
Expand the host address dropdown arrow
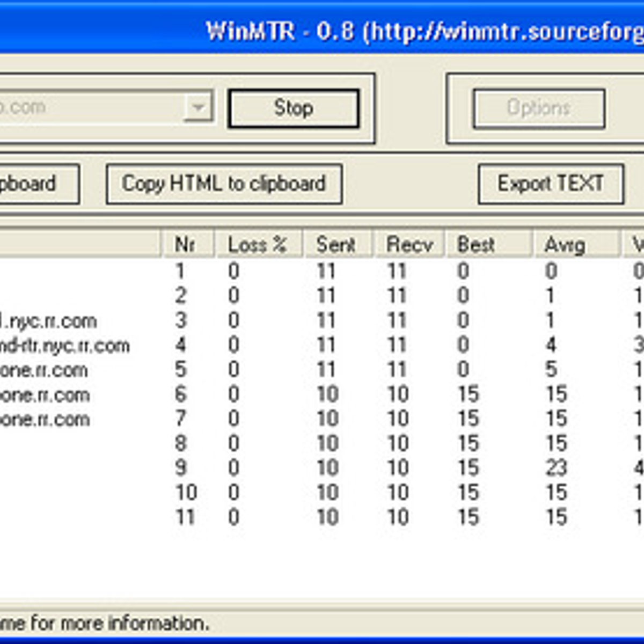pyautogui.click(x=199, y=107)
